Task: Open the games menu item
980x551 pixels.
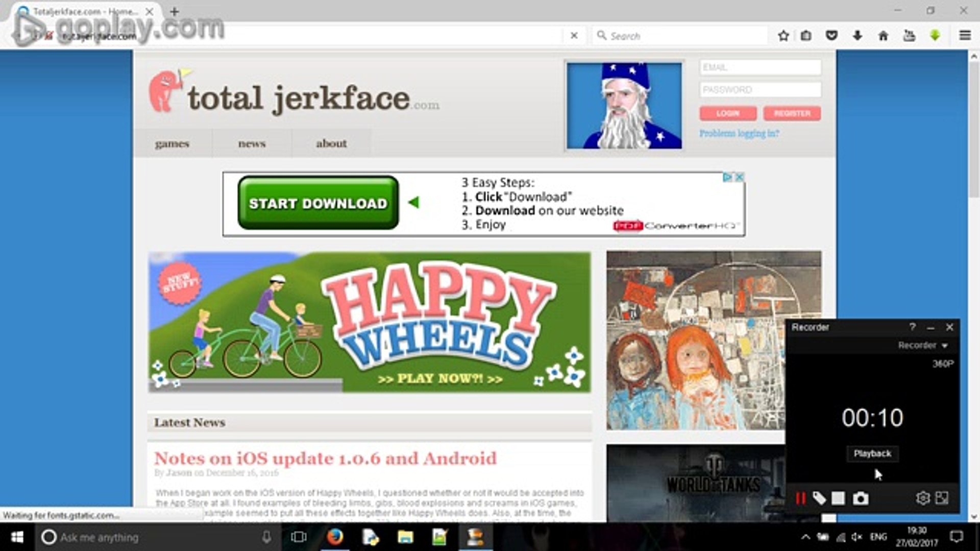Action: click(172, 144)
